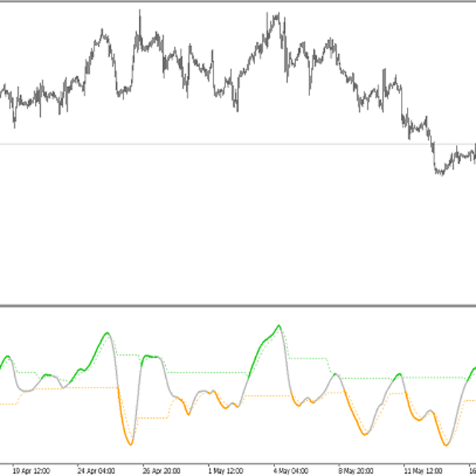Click the 24 Apr 04:00 time label

click(95, 470)
